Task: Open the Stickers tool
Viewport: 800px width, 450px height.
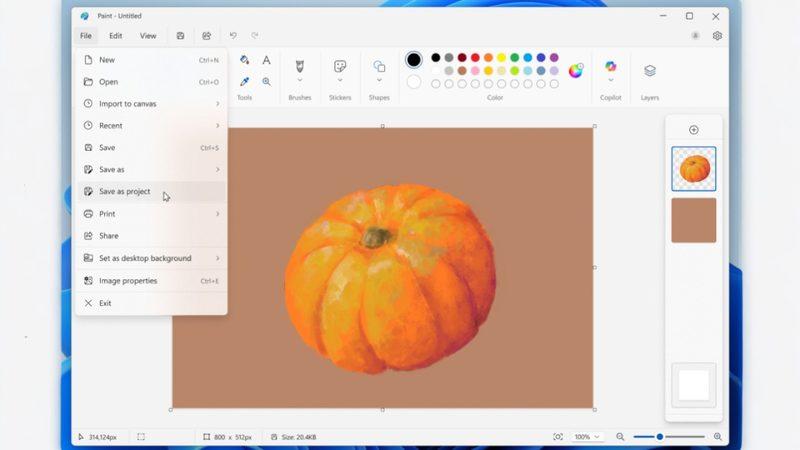Action: [x=340, y=66]
